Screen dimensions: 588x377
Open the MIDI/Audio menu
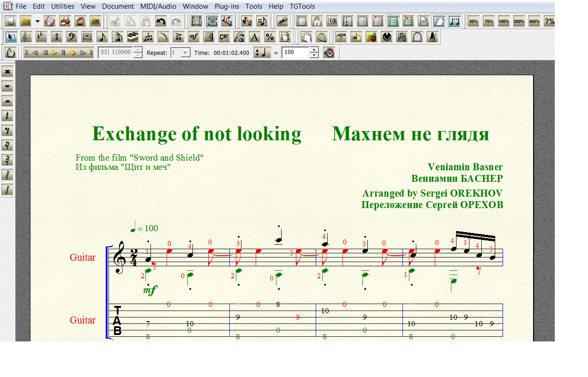click(x=158, y=6)
